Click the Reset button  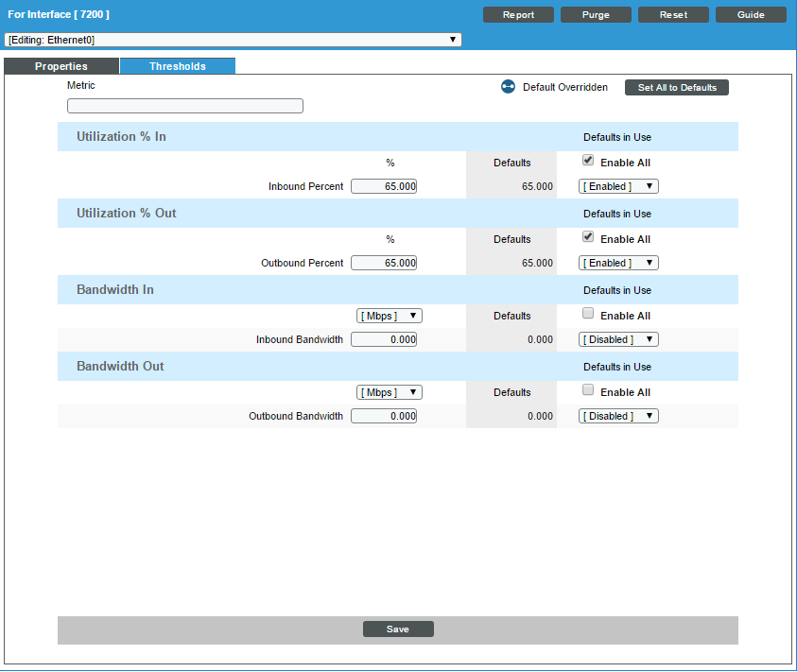(x=673, y=14)
